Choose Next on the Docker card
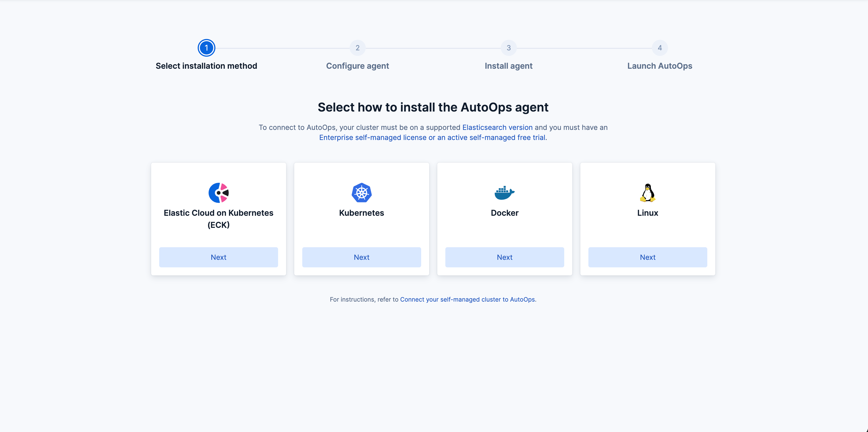Image resolution: width=868 pixels, height=432 pixels. (x=505, y=257)
